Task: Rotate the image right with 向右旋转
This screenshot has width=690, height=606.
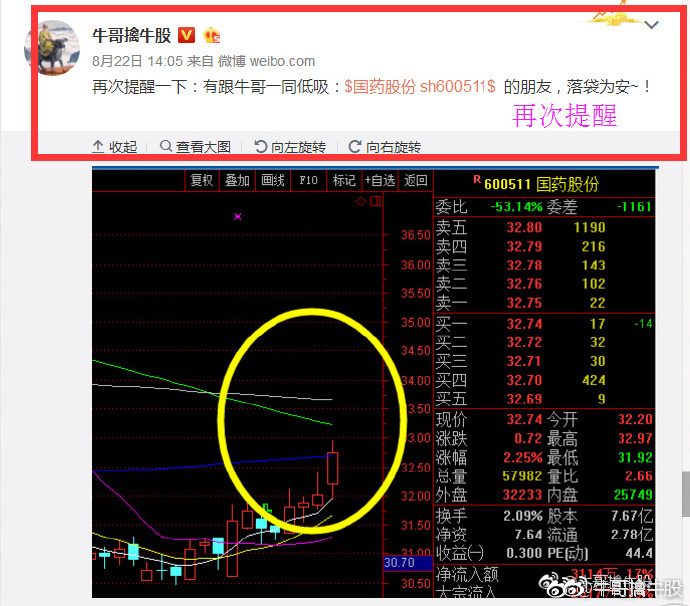Action: [x=385, y=147]
